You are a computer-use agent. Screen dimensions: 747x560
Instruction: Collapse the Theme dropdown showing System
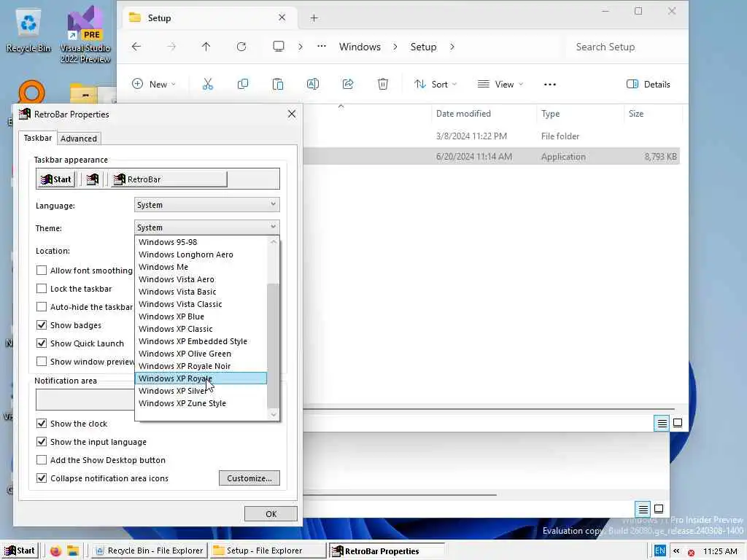[x=206, y=227]
